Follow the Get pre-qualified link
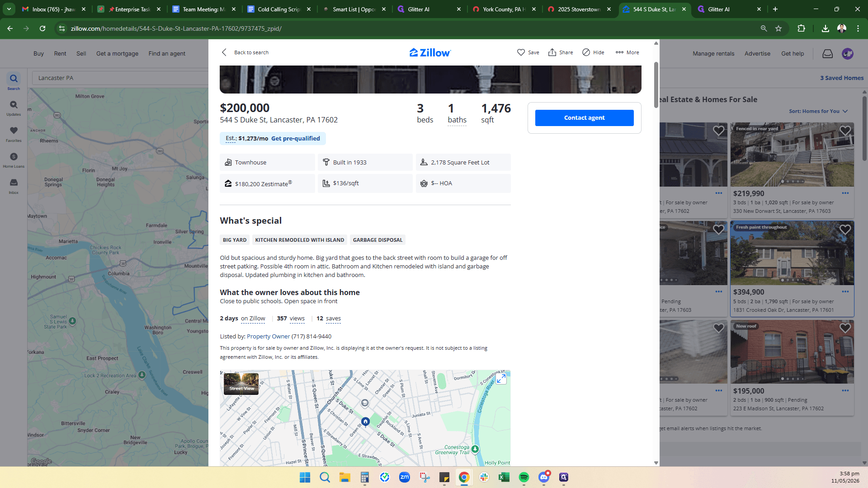 pyautogui.click(x=295, y=139)
